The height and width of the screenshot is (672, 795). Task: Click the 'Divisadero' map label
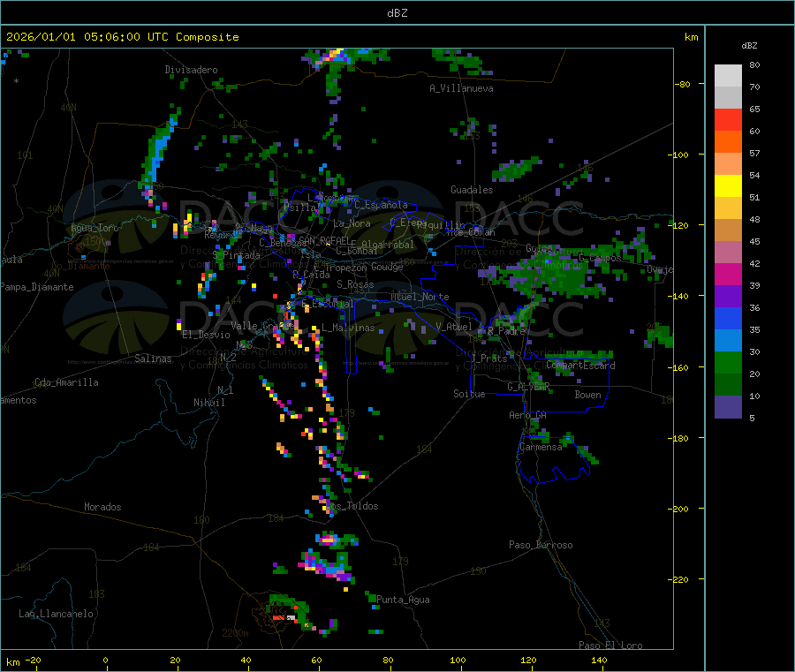tap(191, 70)
